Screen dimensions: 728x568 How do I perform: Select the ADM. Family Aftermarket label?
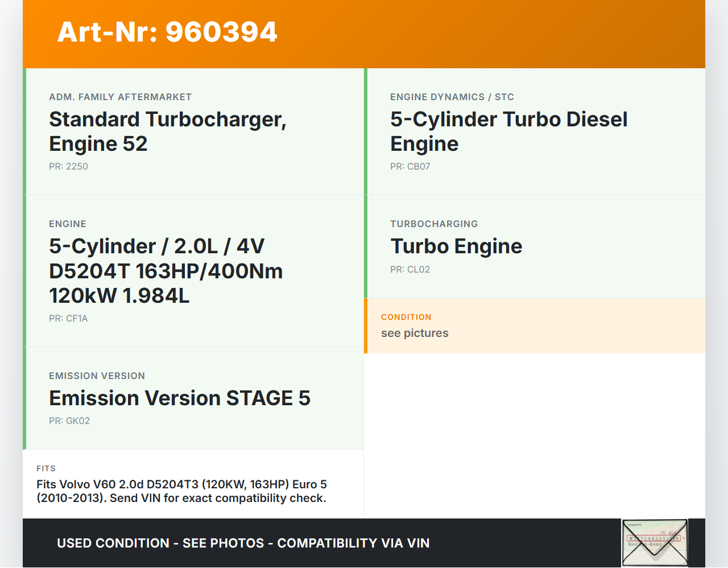pyautogui.click(x=120, y=97)
